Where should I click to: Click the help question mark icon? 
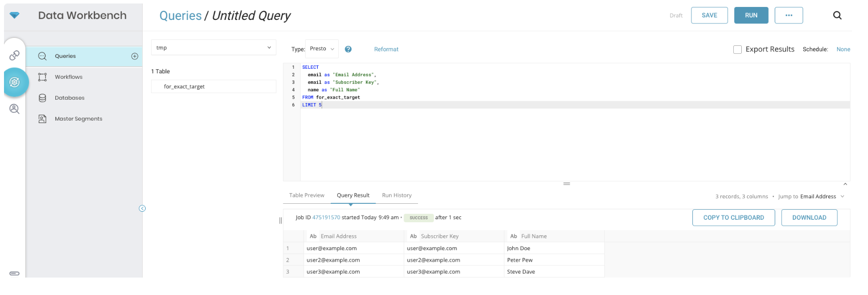point(348,49)
